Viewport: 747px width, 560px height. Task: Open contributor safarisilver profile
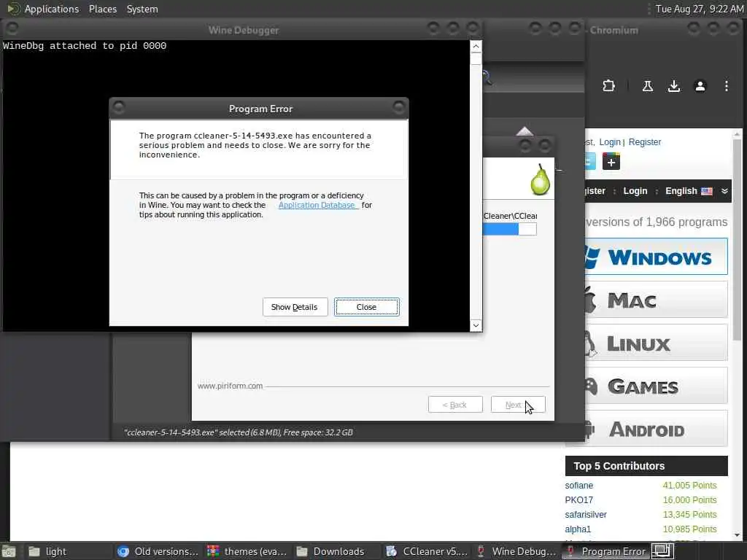[x=586, y=514]
